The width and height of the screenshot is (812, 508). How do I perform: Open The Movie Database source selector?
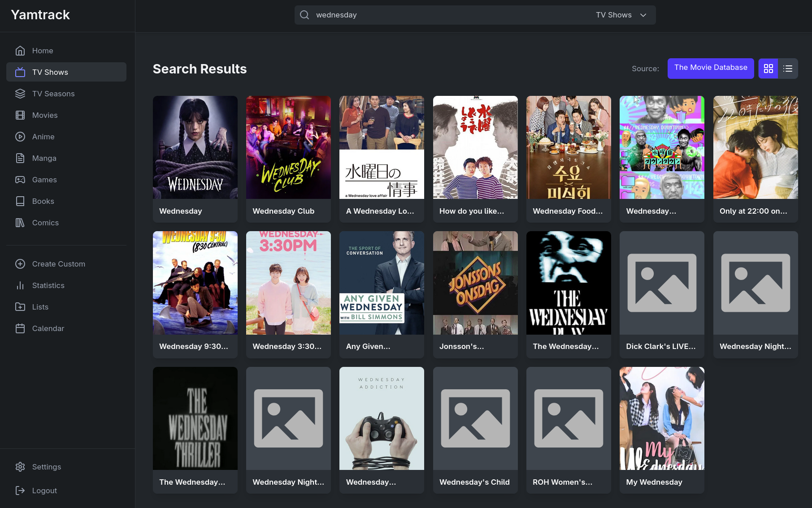[710, 68]
